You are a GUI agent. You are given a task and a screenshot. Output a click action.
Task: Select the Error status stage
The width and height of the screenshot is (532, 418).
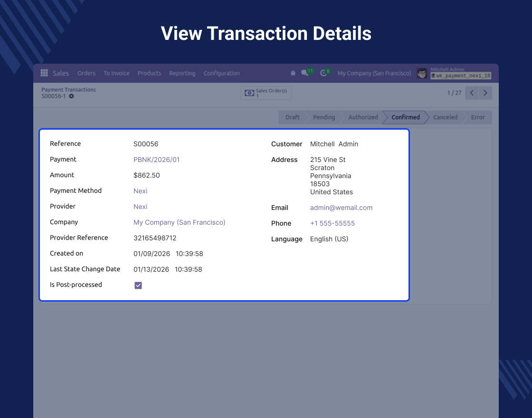coord(478,117)
